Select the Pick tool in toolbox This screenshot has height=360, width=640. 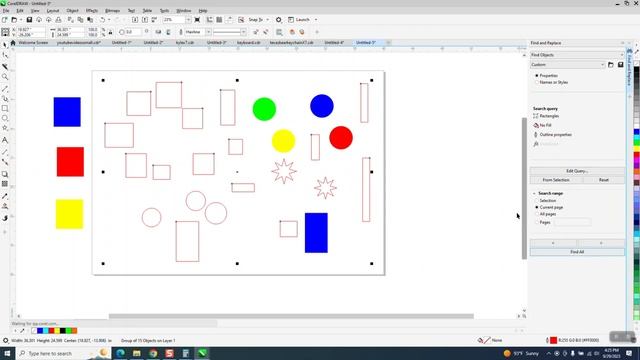pyautogui.click(x=5, y=45)
